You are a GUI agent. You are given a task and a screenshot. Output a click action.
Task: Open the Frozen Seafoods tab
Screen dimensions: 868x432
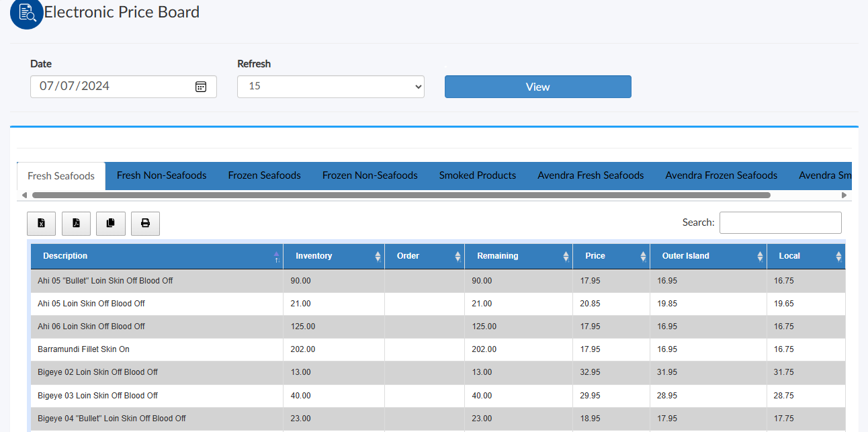click(x=264, y=175)
